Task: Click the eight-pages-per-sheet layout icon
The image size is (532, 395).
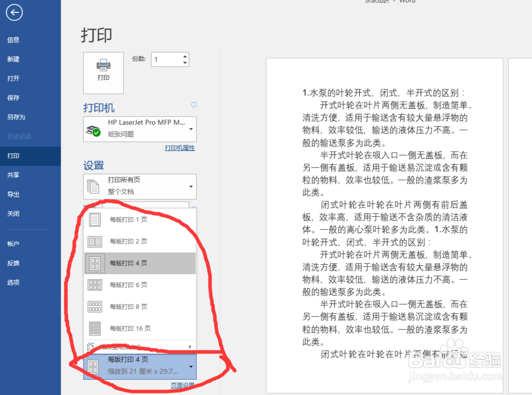Action: point(95,307)
